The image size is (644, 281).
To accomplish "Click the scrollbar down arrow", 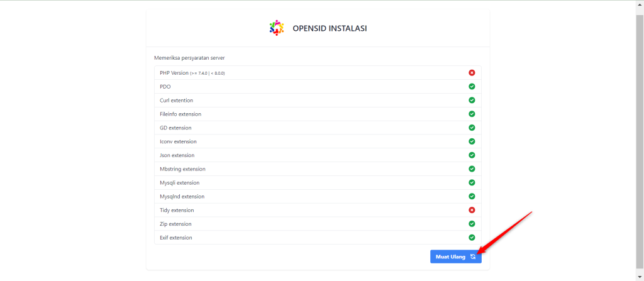I will 640,276.
